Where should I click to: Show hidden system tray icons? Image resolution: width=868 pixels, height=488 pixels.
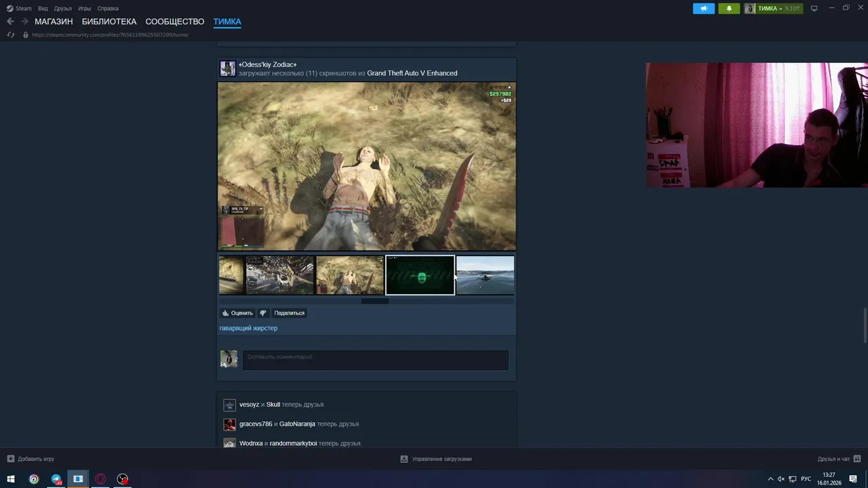(x=770, y=479)
